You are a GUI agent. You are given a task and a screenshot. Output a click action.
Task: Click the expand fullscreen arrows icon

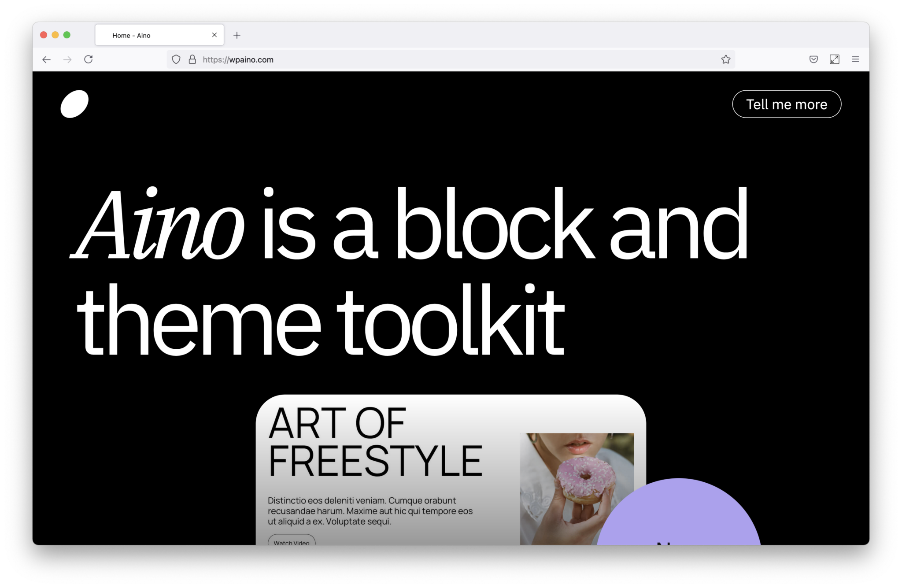pyautogui.click(x=835, y=59)
